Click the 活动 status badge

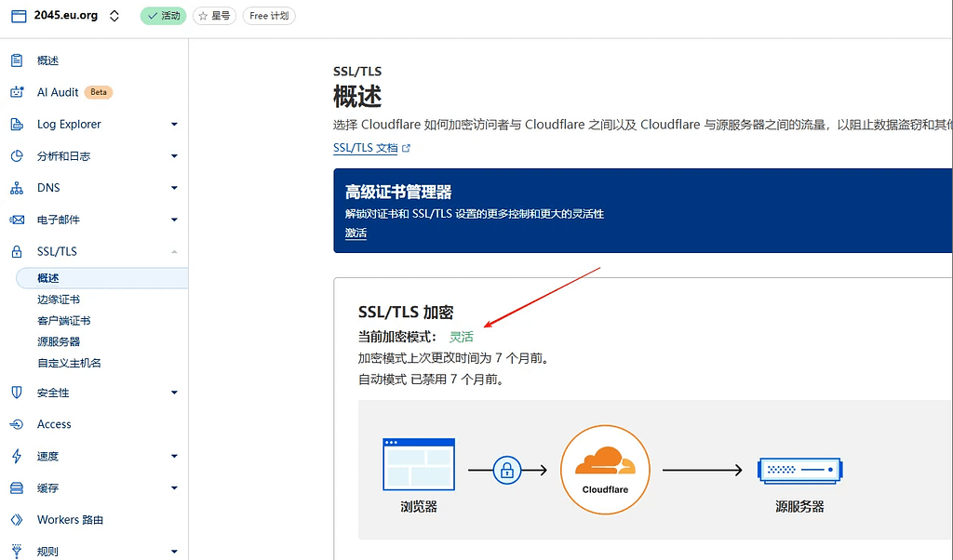click(x=162, y=15)
